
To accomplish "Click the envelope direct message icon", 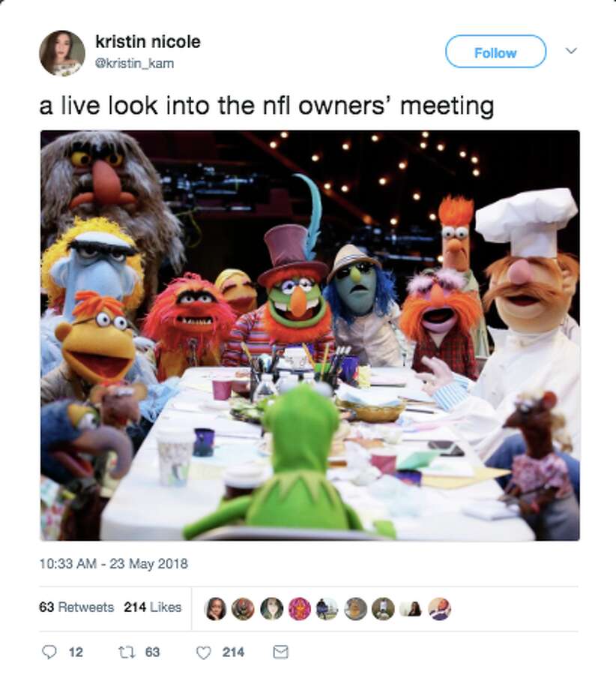I will [x=280, y=652].
